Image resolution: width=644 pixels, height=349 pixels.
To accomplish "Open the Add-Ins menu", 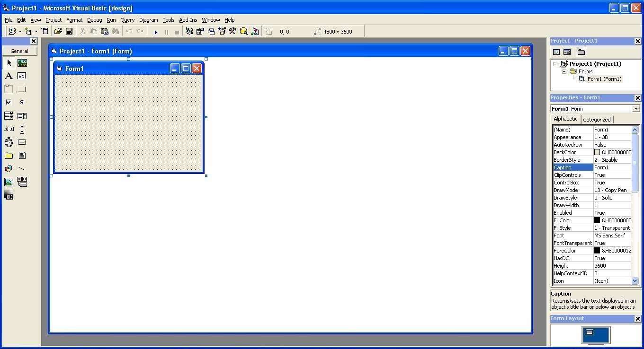I will tap(188, 20).
